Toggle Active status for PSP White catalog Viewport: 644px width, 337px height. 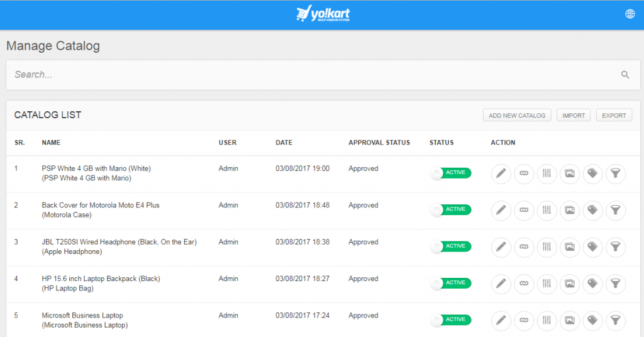click(x=450, y=173)
